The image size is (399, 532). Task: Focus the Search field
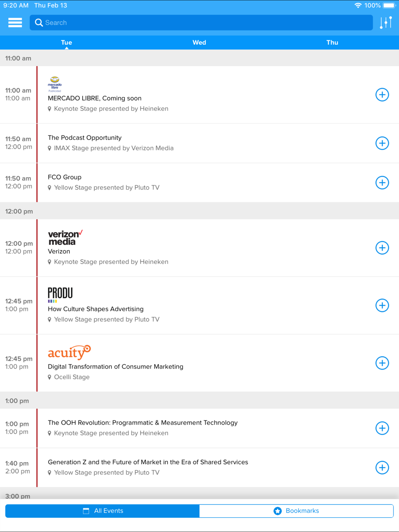click(x=201, y=23)
